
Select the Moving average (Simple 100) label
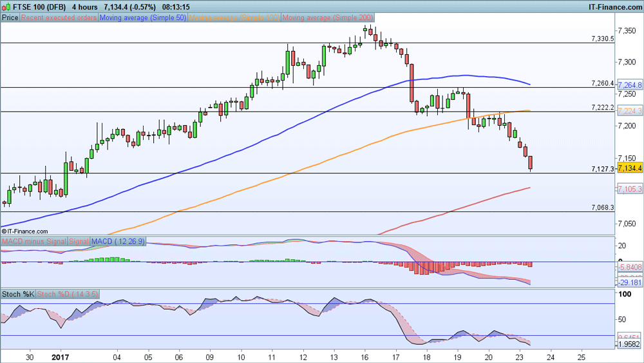click(234, 17)
